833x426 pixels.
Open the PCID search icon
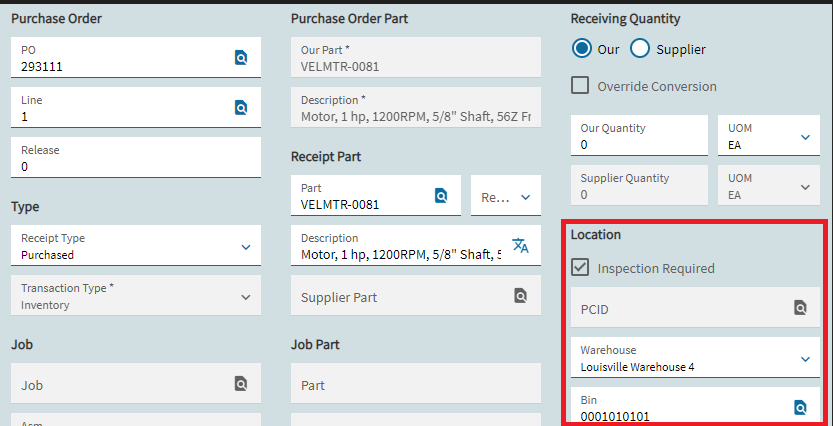point(800,308)
